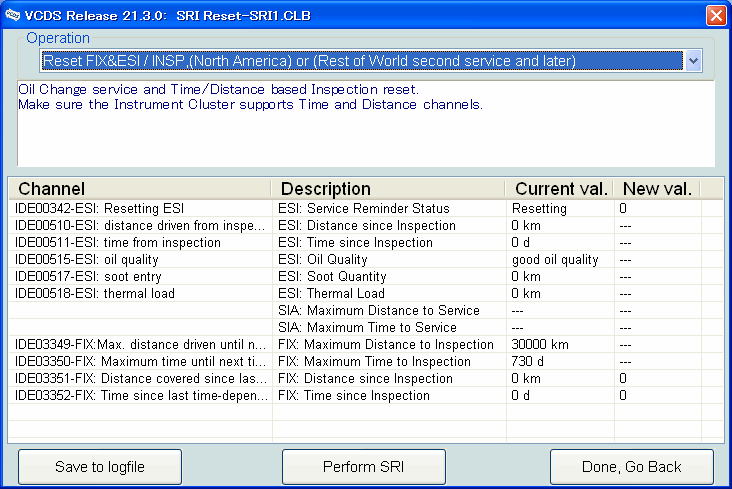Viewport: 732px width, 489px height.
Task: Click FIX: Maximum Time to Inspection description
Action: (x=374, y=361)
